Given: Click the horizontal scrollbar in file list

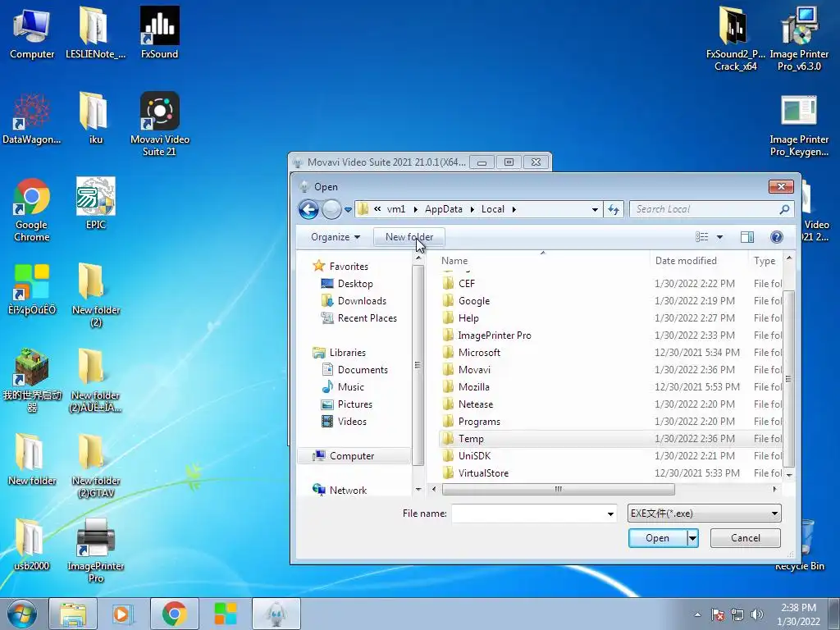Looking at the screenshot, I should pos(558,489).
